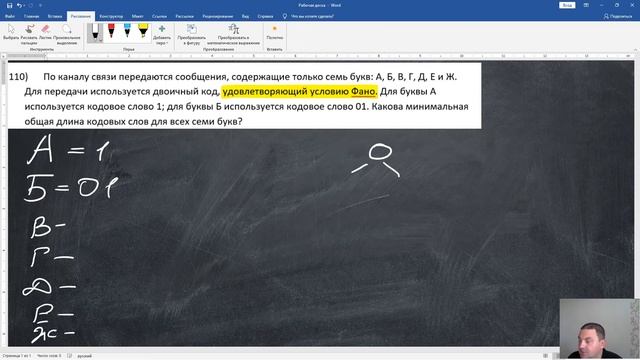Save the document from quick access toolbar

(x=9, y=5)
